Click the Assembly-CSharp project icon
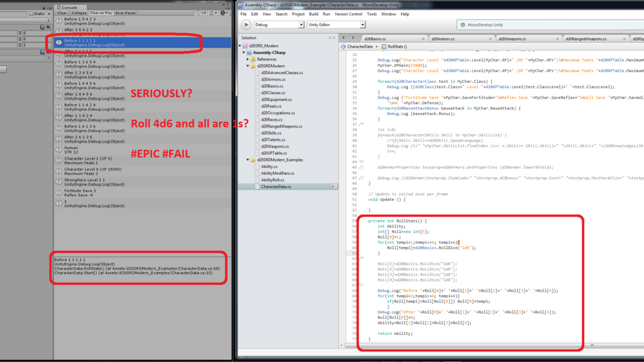The width and height of the screenshot is (644, 362). pyautogui.click(x=249, y=53)
